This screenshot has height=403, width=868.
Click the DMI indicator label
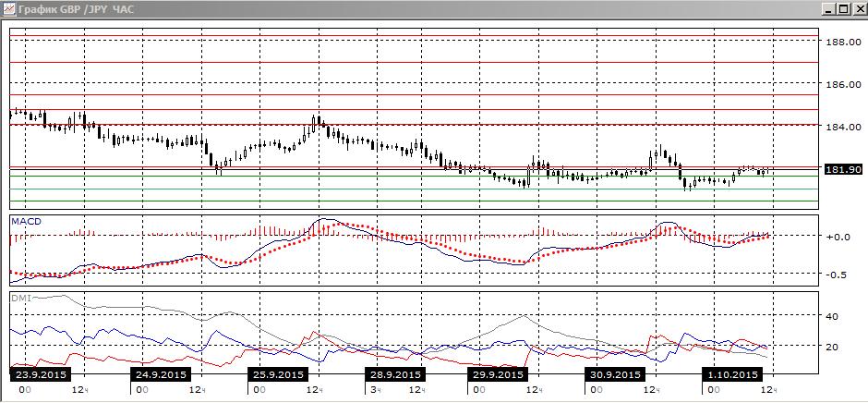pyautogui.click(x=21, y=298)
